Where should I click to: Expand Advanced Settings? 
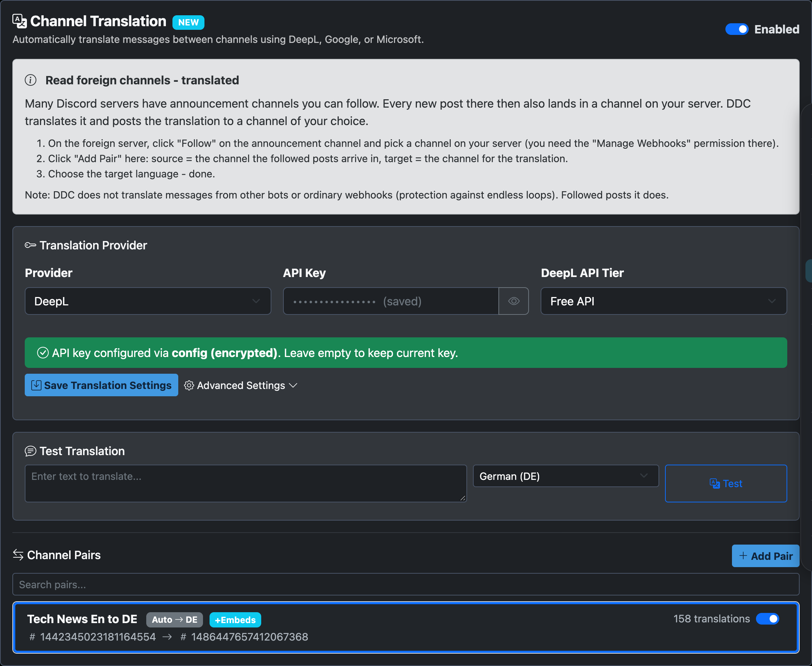[x=241, y=385]
